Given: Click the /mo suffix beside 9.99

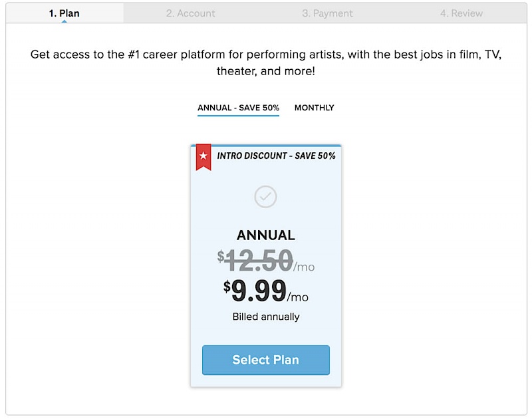Looking at the screenshot, I should (x=298, y=297).
